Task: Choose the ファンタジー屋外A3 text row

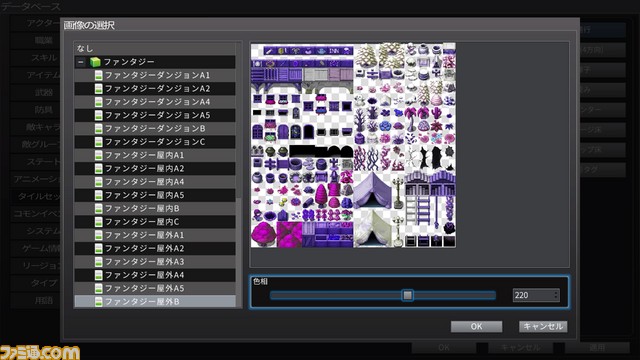Action: click(155, 262)
